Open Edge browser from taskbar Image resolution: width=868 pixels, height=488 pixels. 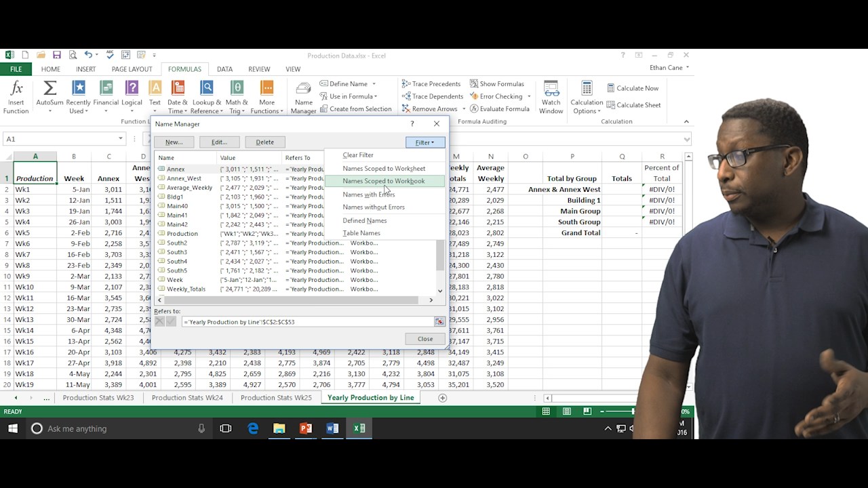pos(253,428)
